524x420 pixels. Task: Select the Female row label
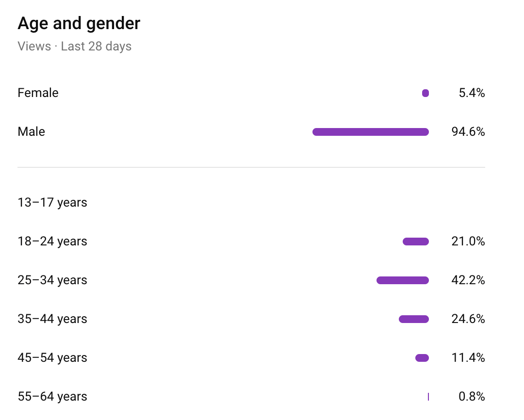coord(38,93)
